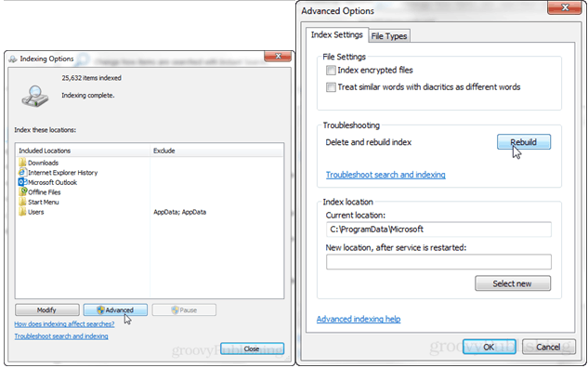
Task: Click the Users folder icon
Action: [22, 212]
